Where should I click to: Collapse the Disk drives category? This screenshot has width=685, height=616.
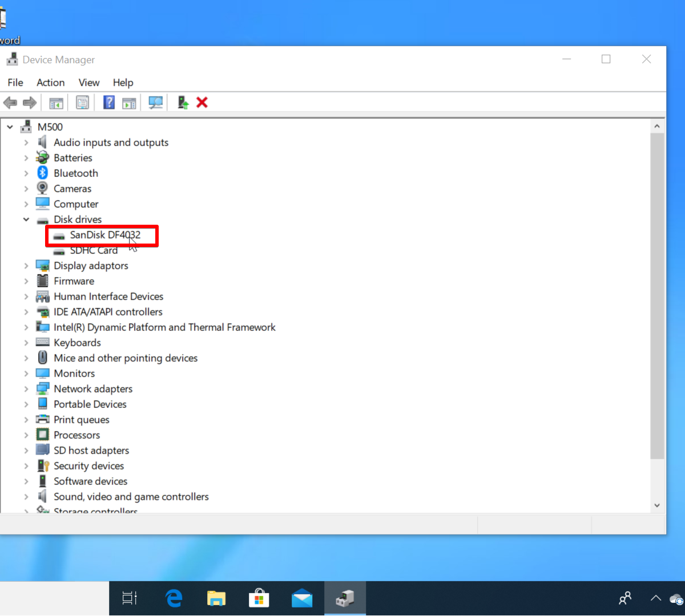click(x=26, y=220)
